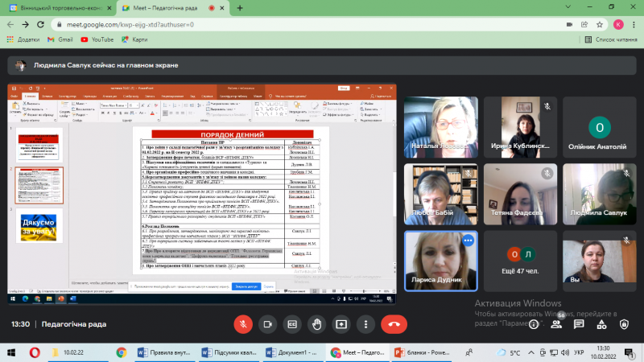The image size is (644, 362).
Task: Change keyboard language УКР
Action: [579, 352]
